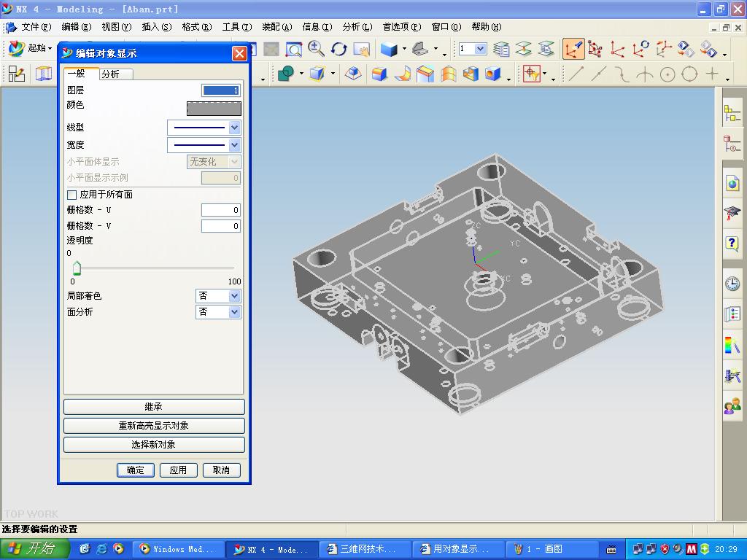Switch to 三维网技术 taskbar item
This screenshot has height=560, width=747.
(x=365, y=550)
